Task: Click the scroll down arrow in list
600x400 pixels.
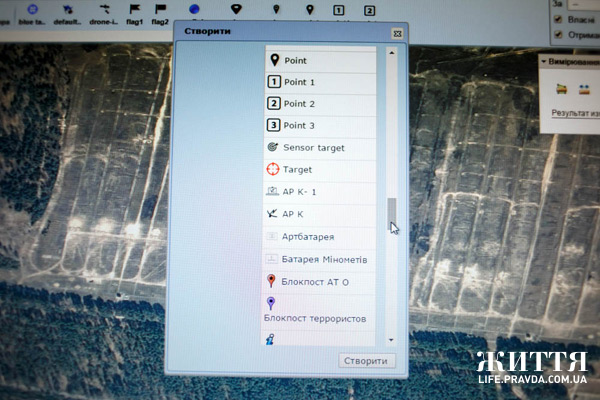Action: tap(392, 340)
